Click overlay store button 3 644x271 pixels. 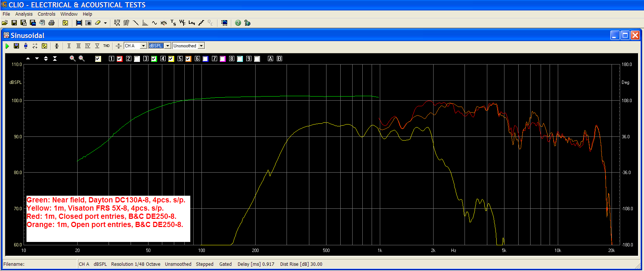point(146,59)
